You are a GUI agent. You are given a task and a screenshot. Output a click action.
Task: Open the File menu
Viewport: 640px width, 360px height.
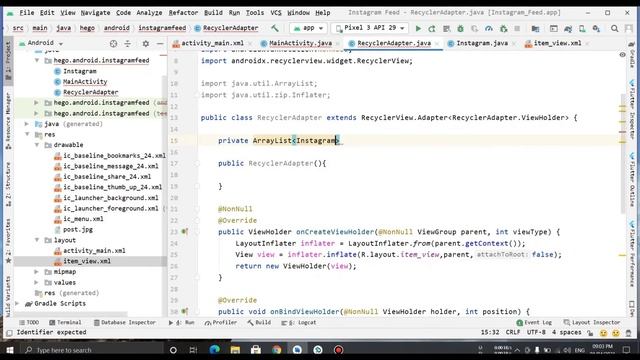pyautogui.click(x=27, y=13)
